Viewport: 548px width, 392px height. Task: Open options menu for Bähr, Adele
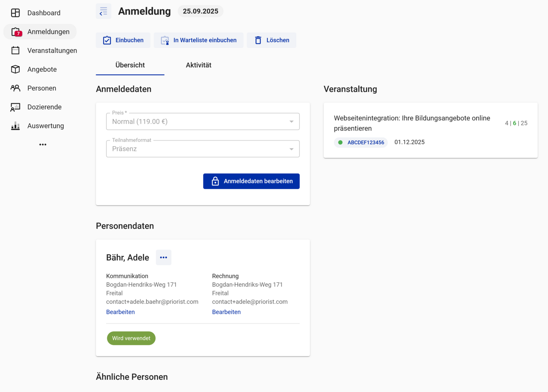pos(164,258)
